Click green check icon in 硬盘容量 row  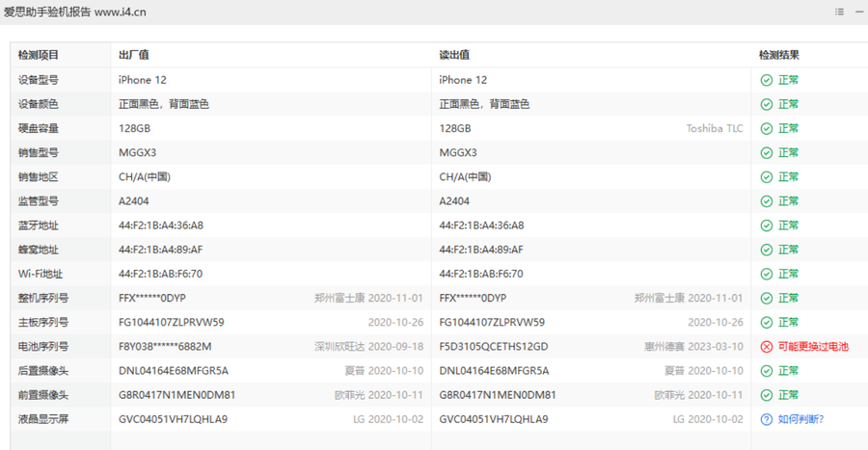point(766,128)
